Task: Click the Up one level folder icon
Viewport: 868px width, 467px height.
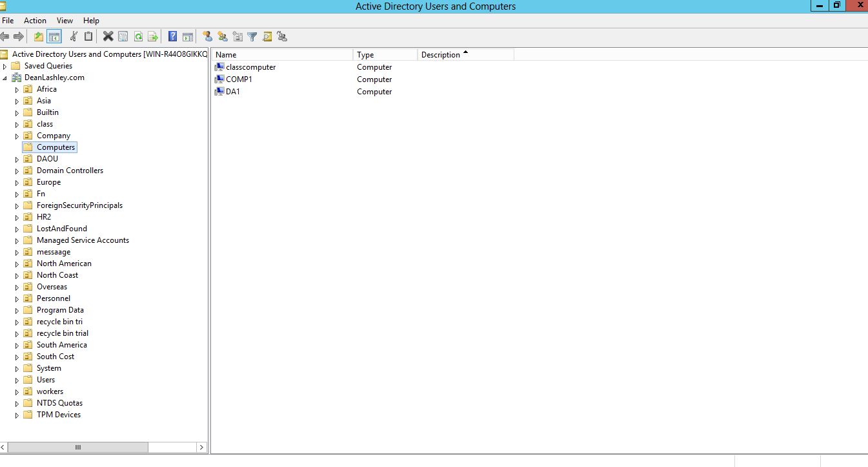Action: tap(39, 37)
